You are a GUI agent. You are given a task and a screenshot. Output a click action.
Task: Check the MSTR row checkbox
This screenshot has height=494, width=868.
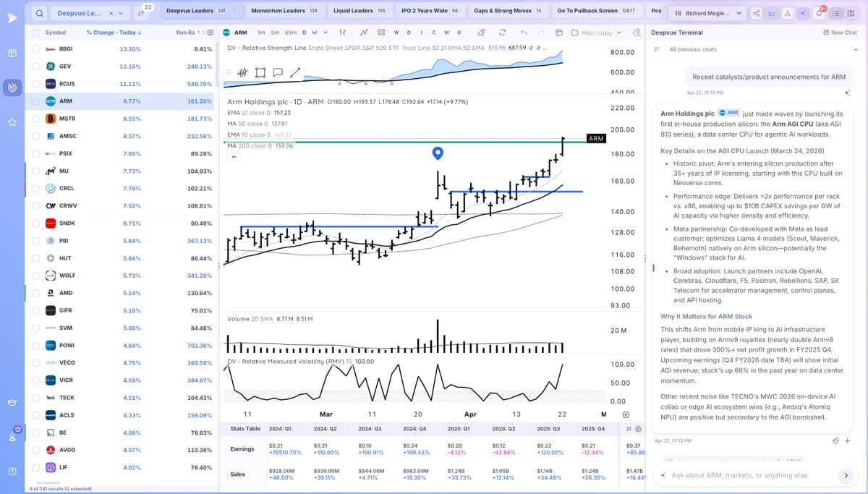[x=35, y=119]
